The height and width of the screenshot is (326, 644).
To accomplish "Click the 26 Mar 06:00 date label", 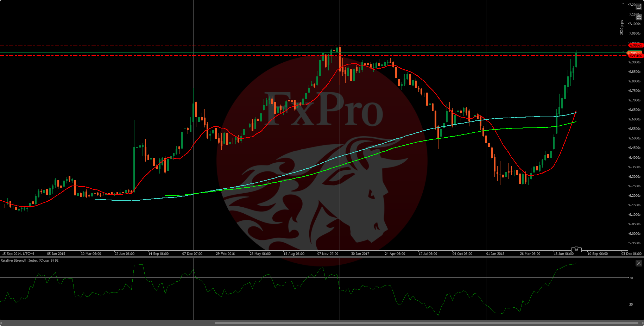I will coord(530,253).
